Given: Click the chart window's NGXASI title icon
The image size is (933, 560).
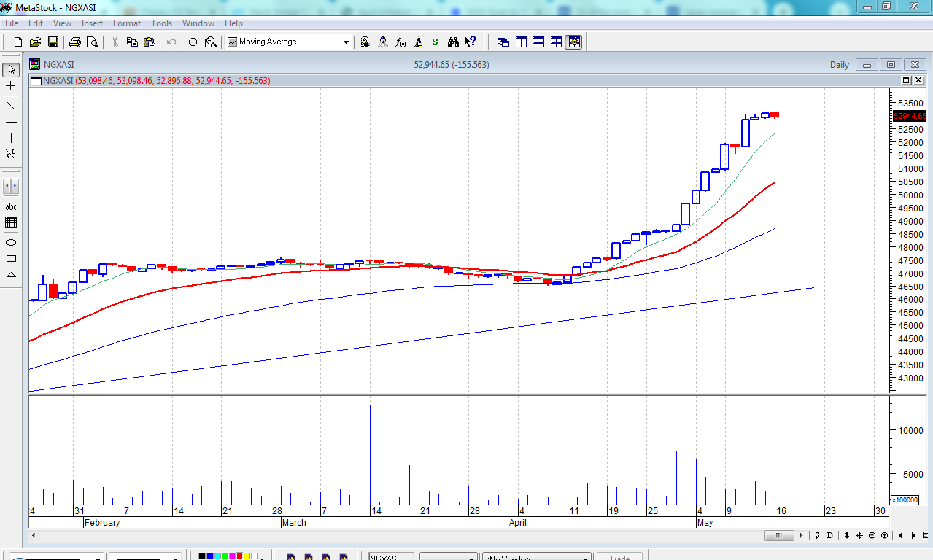Looking at the screenshot, I should click(x=34, y=64).
